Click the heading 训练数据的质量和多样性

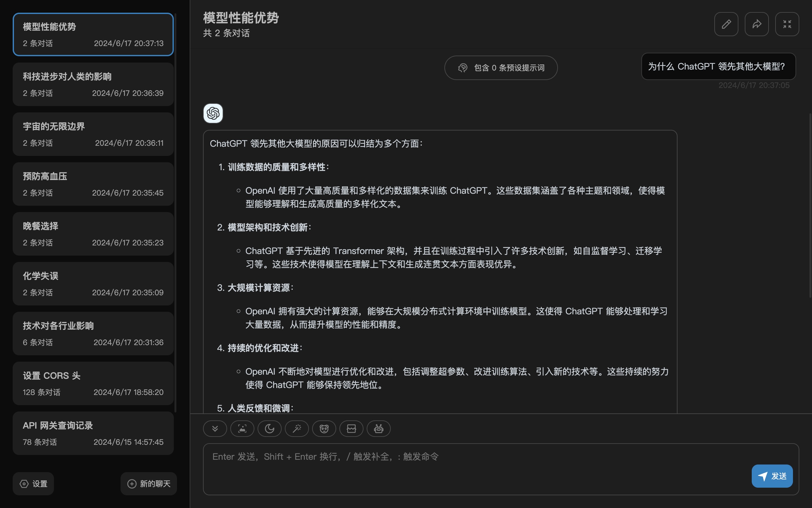coord(277,167)
